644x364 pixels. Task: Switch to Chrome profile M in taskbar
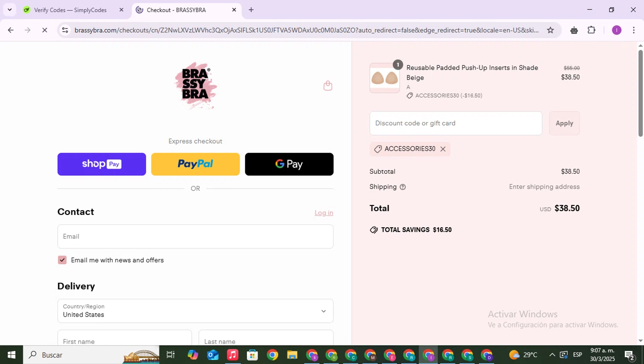(x=370, y=355)
